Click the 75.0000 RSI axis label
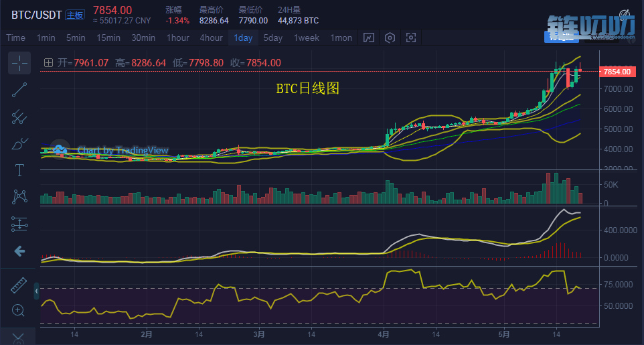 (x=618, y=285)
